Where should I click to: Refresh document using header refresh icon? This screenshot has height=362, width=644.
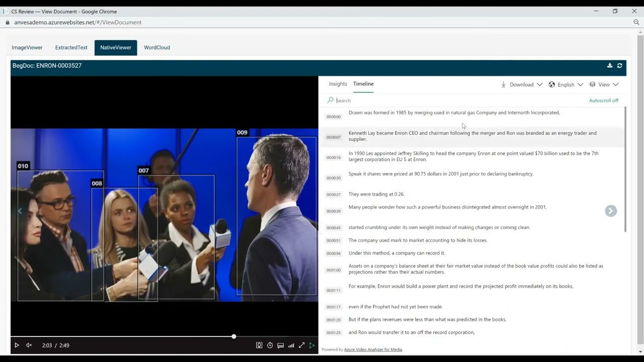pos(619,65)
